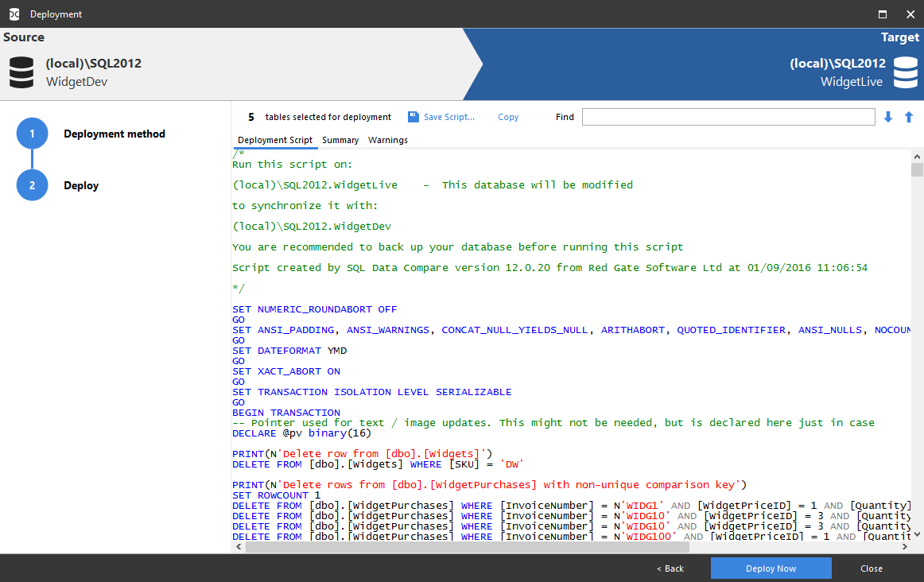Maximize the Deployment window
The image size is (924, 582).
pos(883,14)
